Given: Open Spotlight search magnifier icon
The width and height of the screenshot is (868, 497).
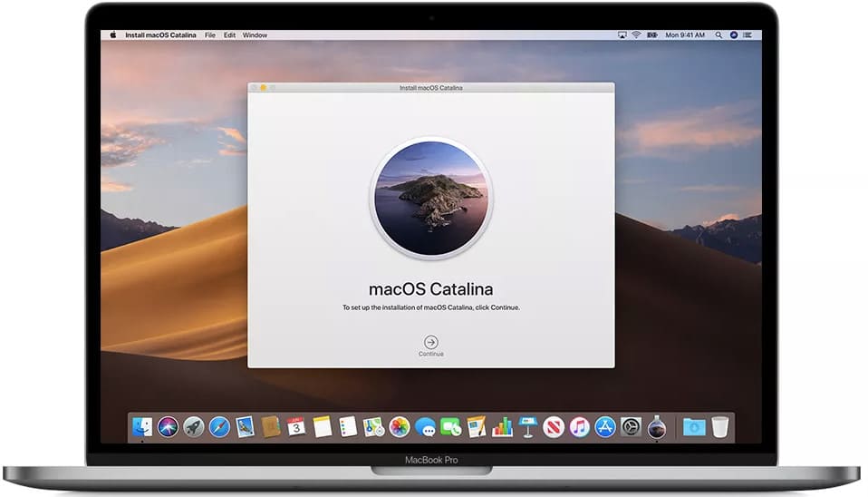Looking at the screenshot, I should click(x=719, y=34).
